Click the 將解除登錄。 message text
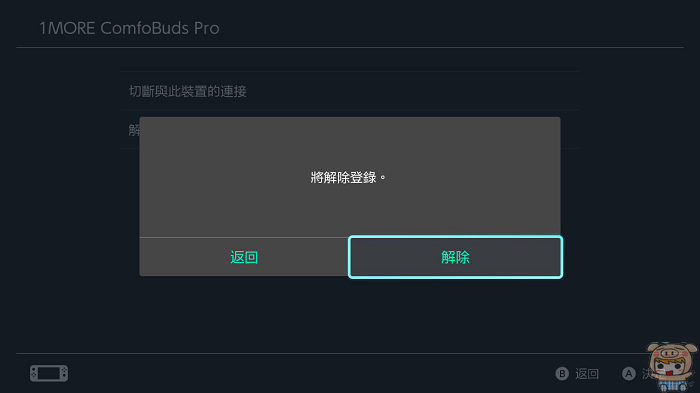This screenshot has height=393, width=700. click(x=348, y=178)
